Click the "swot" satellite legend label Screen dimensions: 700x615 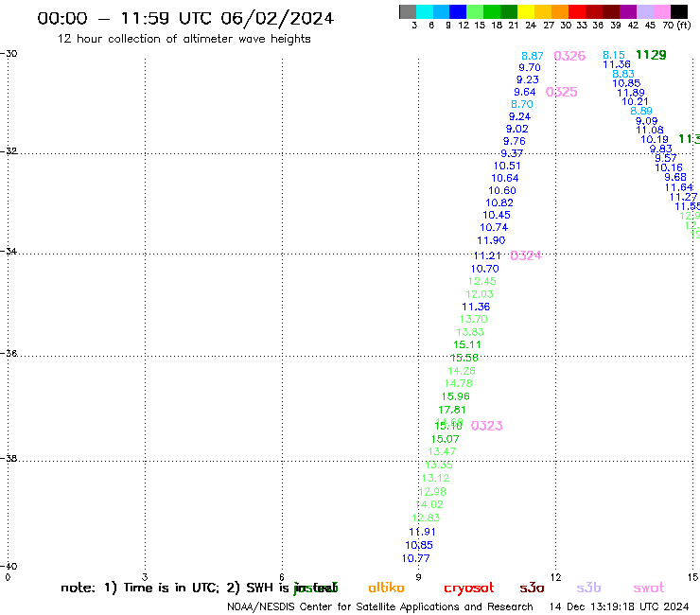tap(649, 589)
